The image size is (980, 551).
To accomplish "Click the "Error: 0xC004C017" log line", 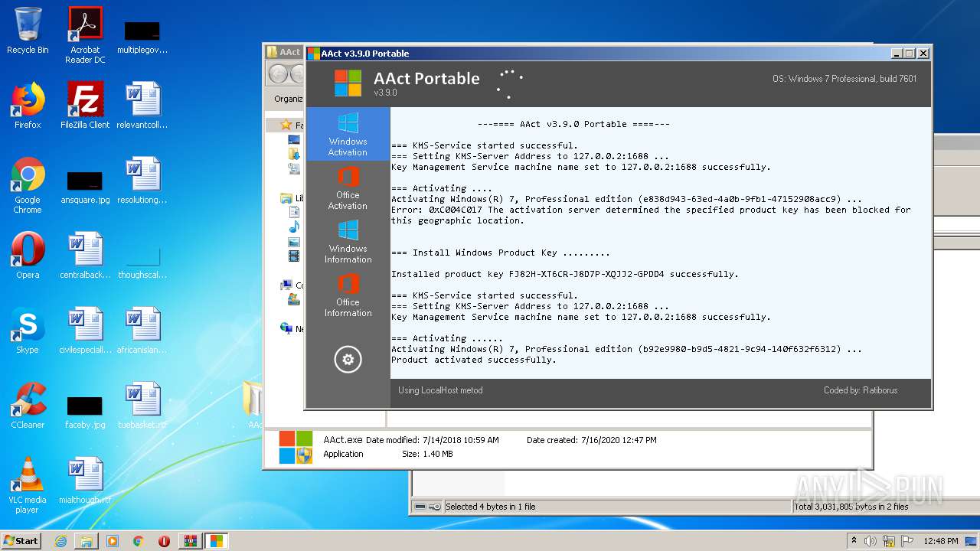I will [651, 215].
